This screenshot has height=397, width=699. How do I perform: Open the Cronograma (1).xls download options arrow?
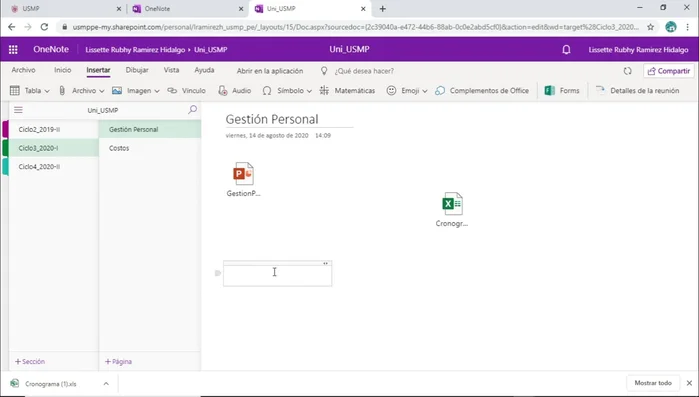pos(106,383)
